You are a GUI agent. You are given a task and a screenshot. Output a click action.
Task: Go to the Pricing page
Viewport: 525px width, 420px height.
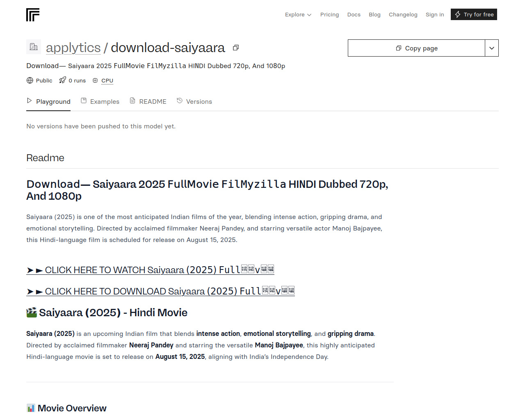click(x=329, y=15)
